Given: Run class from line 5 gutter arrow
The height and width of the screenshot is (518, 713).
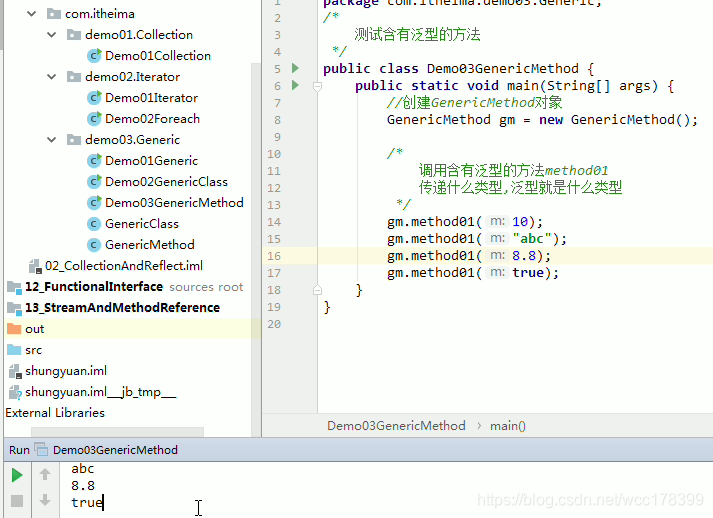Looking at the screenshot, I should pyautogui.click(x=295, y=68).
